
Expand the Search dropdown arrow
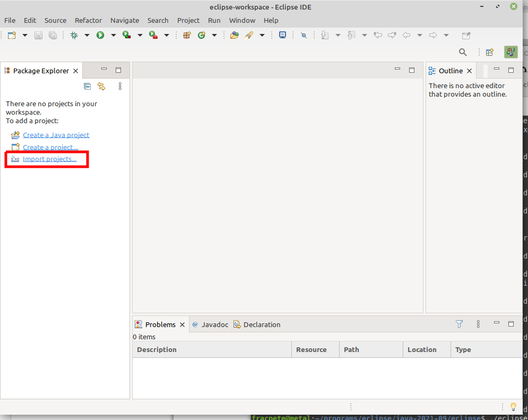(x=262, y=35)
